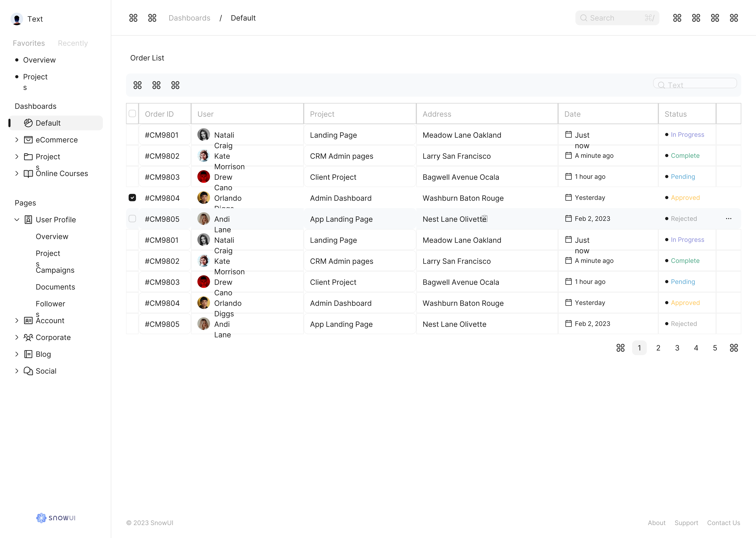Go to page 3
Viewport: 756px width, 538px height.
pos(677,348)
